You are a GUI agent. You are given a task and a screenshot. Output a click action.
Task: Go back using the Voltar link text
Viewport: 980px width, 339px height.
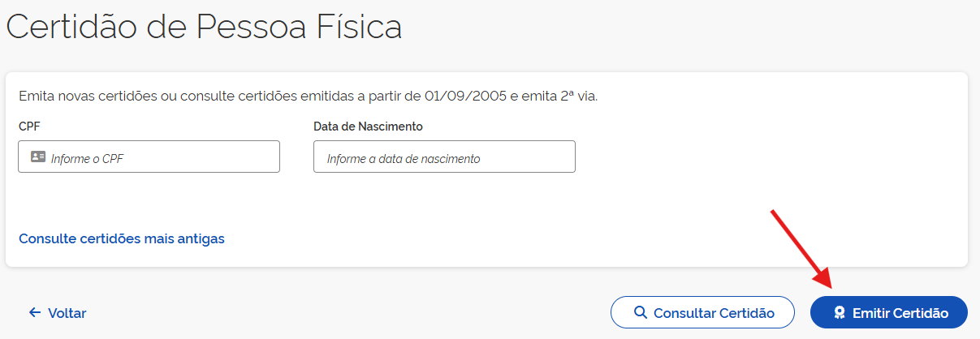(x=67, y=313)
